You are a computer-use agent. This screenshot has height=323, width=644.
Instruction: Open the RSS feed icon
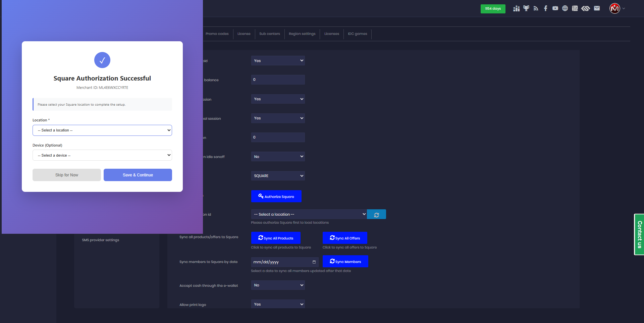[536, 8]
